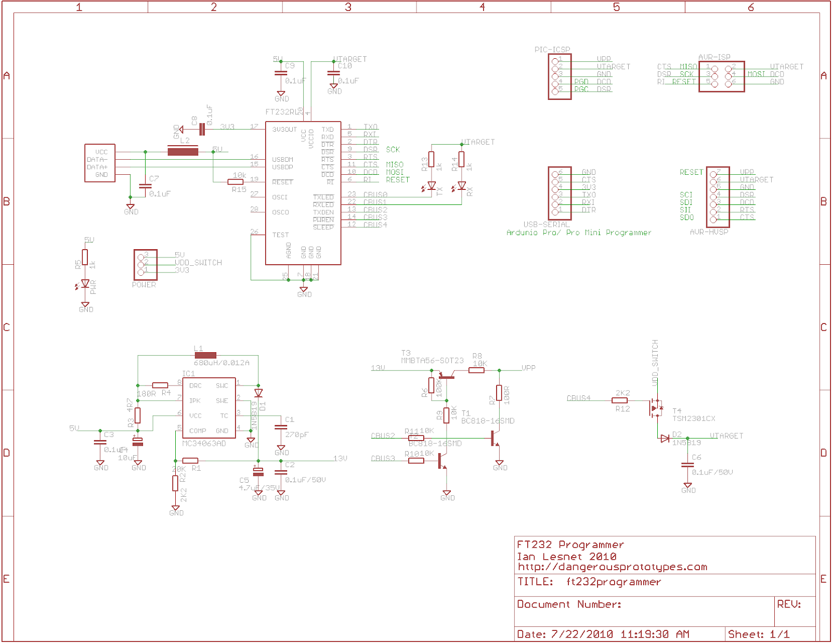Open the http://dangerousprototypes.com URL text
832x644 pixels.
(x=613, y=567)
